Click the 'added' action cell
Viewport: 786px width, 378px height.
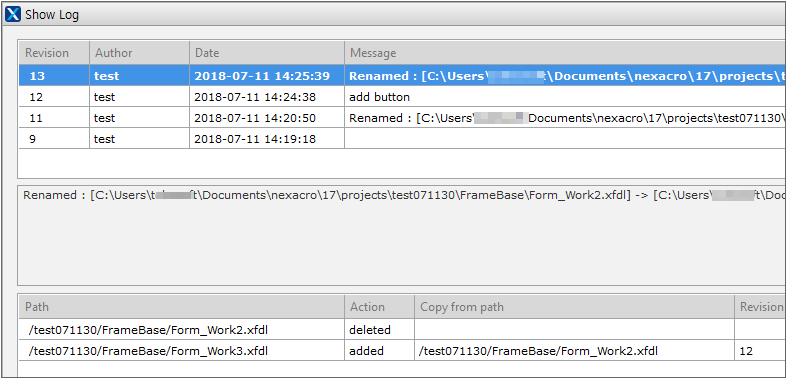(x=379, y=350)
